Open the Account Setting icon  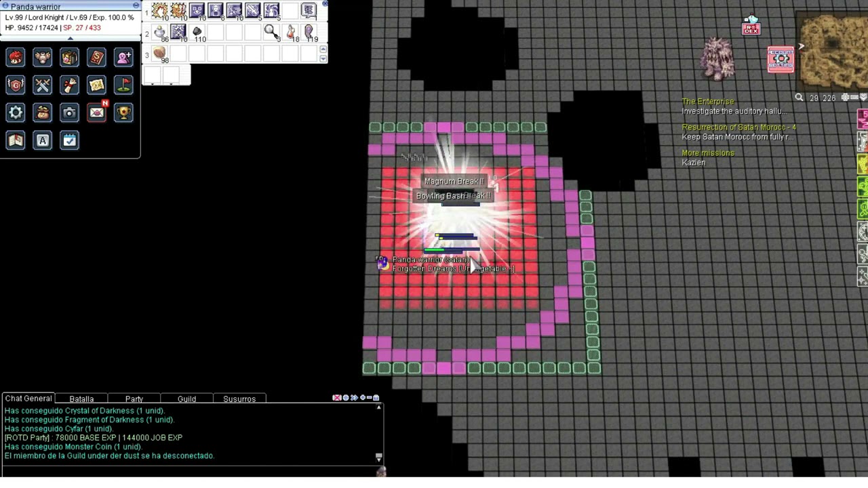click(781, 59)
